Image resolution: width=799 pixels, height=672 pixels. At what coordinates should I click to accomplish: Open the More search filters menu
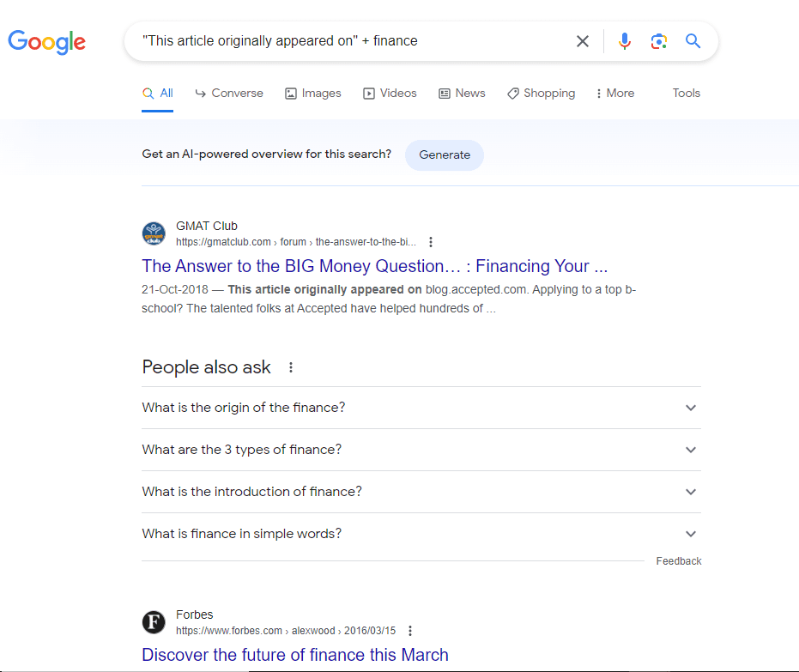[615, 94]
